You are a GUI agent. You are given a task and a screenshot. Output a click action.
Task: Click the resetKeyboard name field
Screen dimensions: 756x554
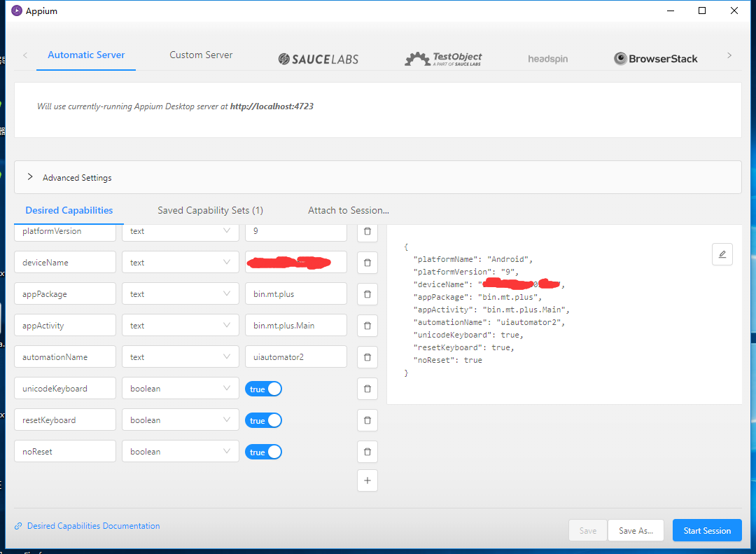65,420
